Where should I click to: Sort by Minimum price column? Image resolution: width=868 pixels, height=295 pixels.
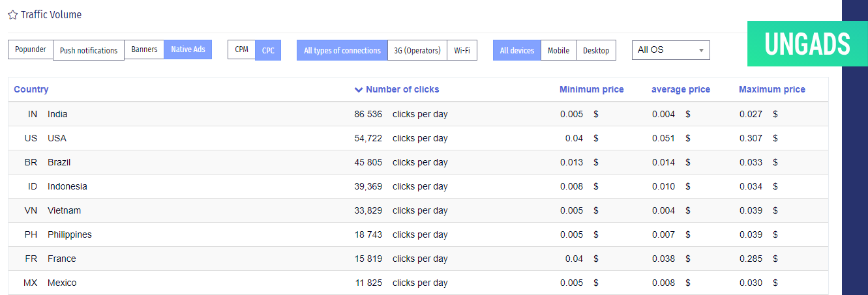point(591,89)
